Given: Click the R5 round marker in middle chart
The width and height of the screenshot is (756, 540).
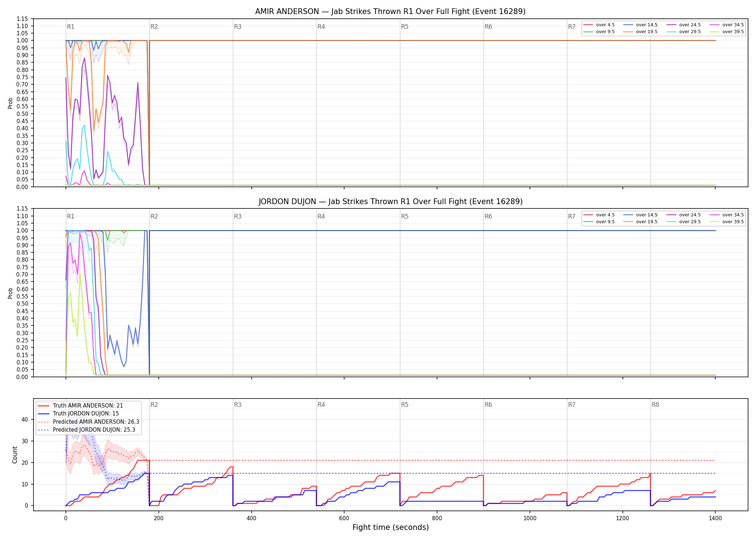Looking at the screenshot, I should point(405,216).
